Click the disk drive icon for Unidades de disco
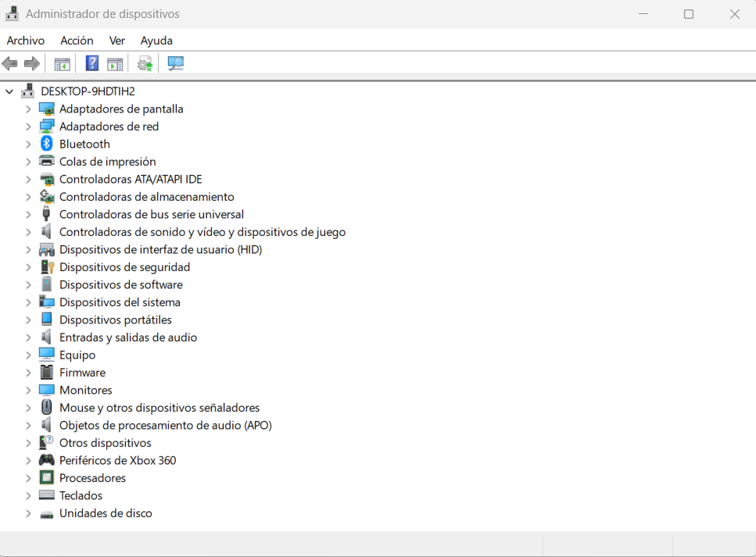The height and width of the screenshot is (557, 756). [x=47, y=515]
